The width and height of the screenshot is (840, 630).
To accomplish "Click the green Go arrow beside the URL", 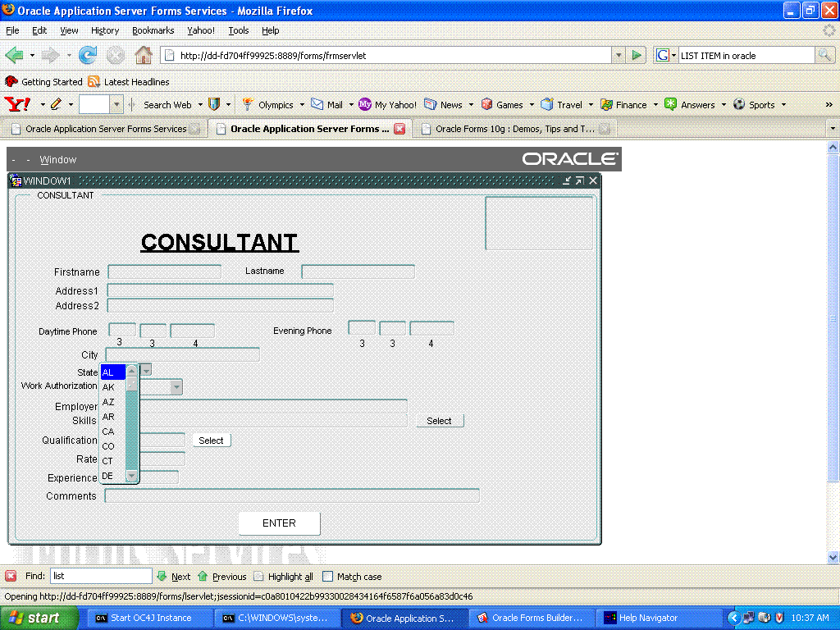I will pyautogui.click(x=637, y=55).
